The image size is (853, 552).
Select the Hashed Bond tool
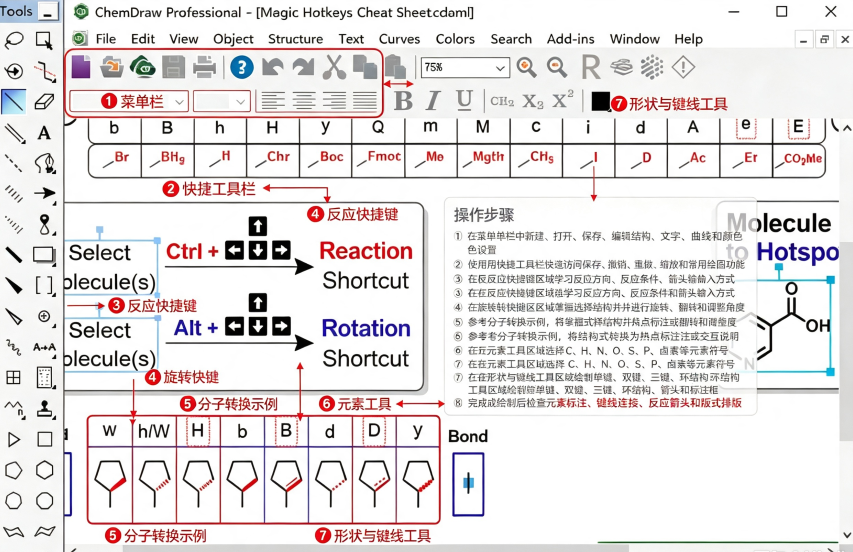[14, 193]
